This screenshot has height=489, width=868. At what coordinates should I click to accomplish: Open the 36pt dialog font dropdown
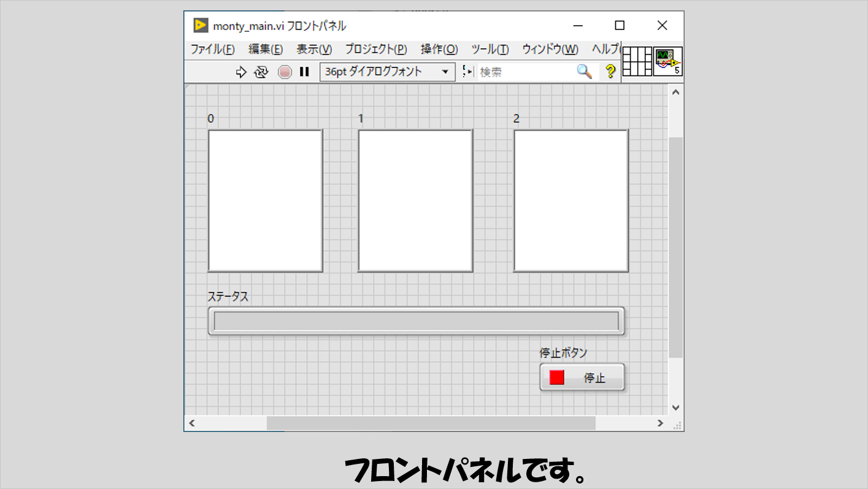[x=387, y=72]
